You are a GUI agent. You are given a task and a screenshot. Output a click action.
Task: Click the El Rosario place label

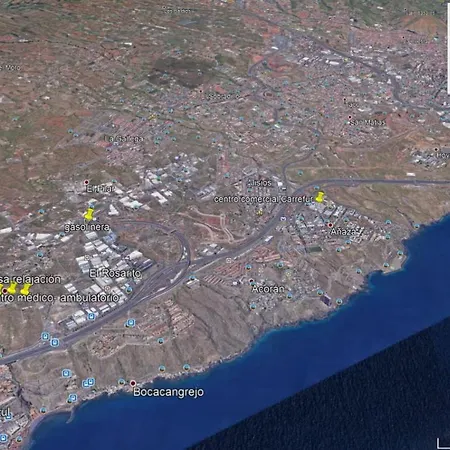[115, 274]
